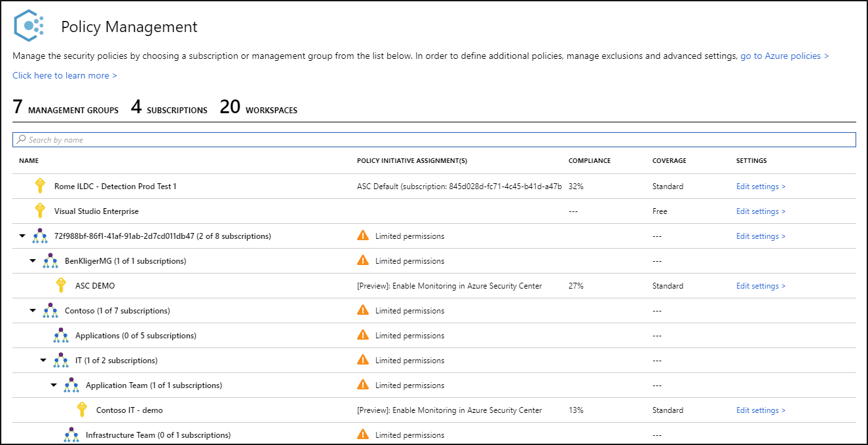Image resolution: width=868 pixels, height=445 pixels.
Task: Click the COVERAGE column header
Action: [670, 161]
